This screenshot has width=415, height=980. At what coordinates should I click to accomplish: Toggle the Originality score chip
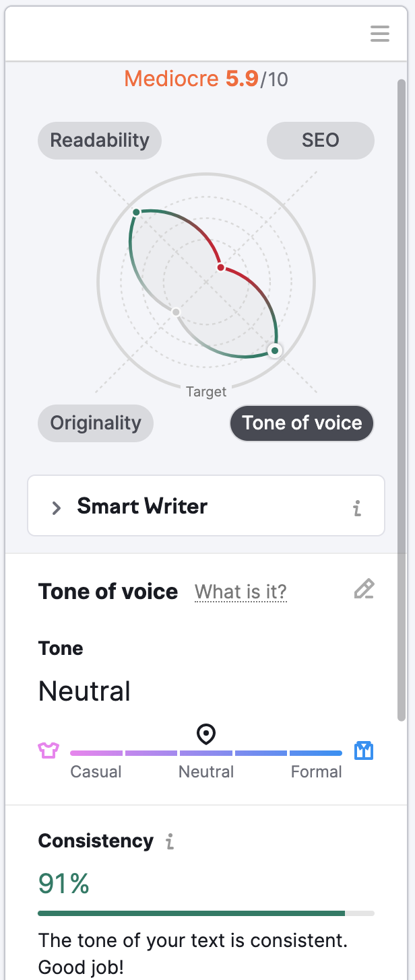pos(95,423)
